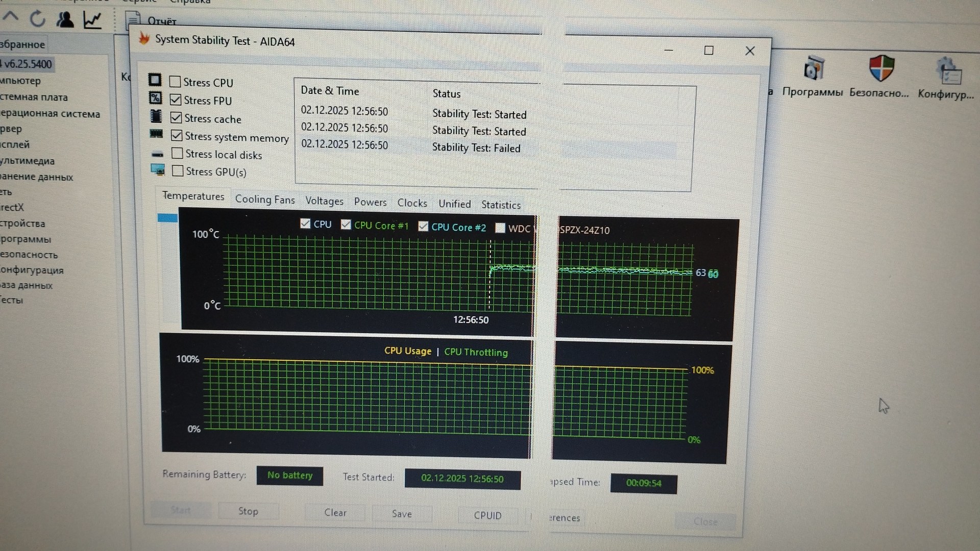Click the Save button
The height and width of the screenshot is (551, 980).
coord(402,514)
